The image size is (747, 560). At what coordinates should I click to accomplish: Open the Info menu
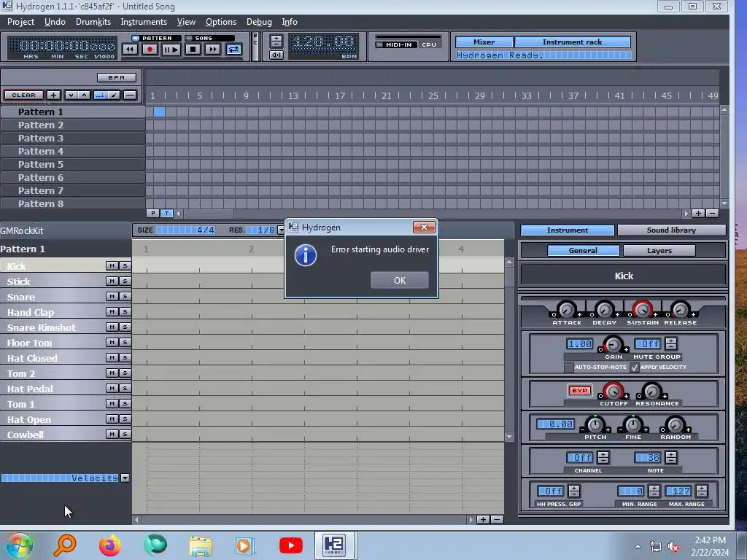[x=289, y=22]
